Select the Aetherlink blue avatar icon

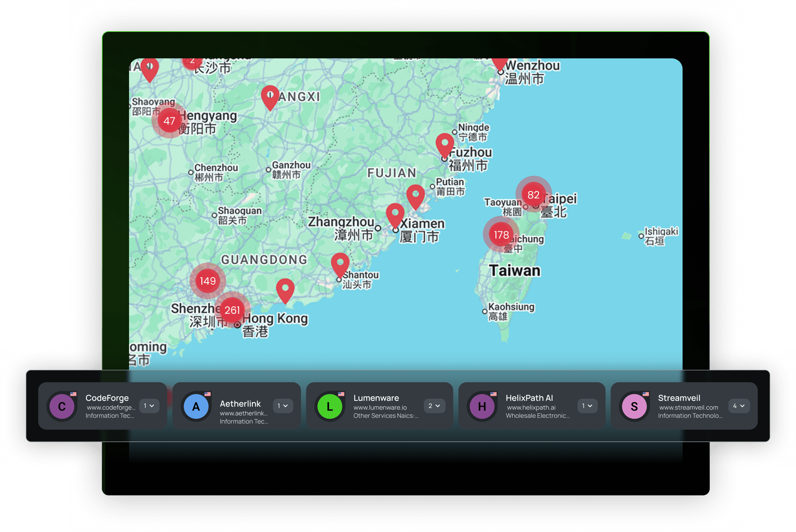196,406
